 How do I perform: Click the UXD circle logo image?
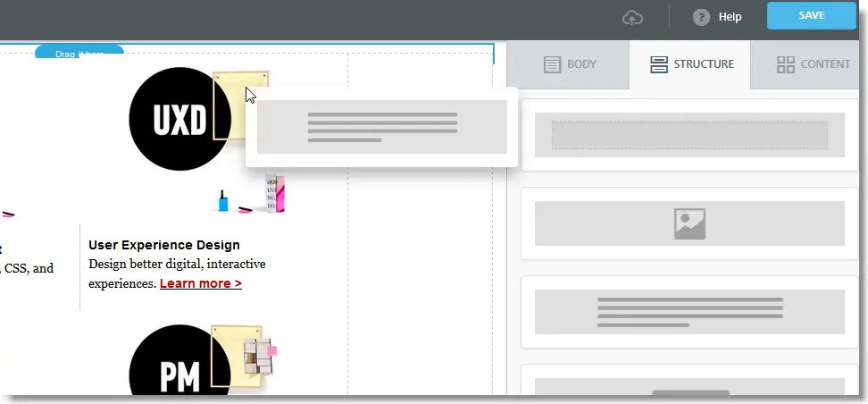[179, 119]
